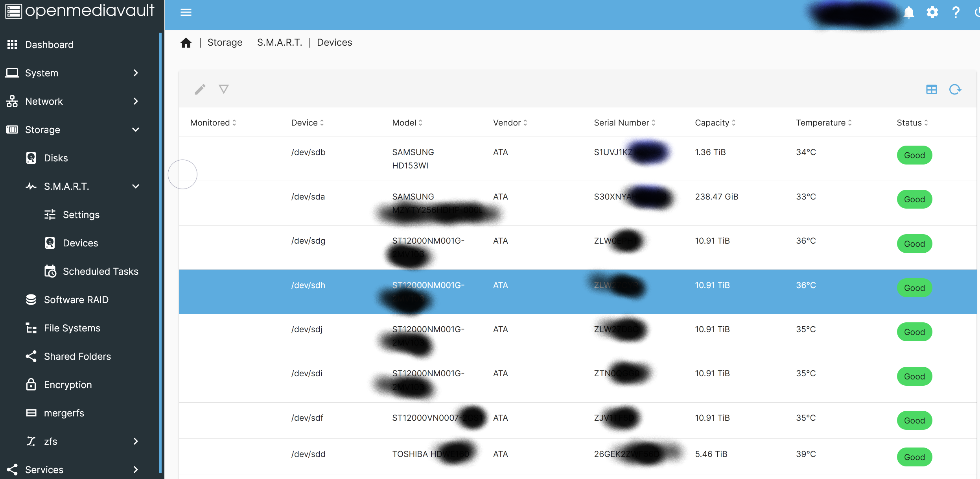Navigate to the Dashboard
This screenshot has width=980, height=479.
49,44
